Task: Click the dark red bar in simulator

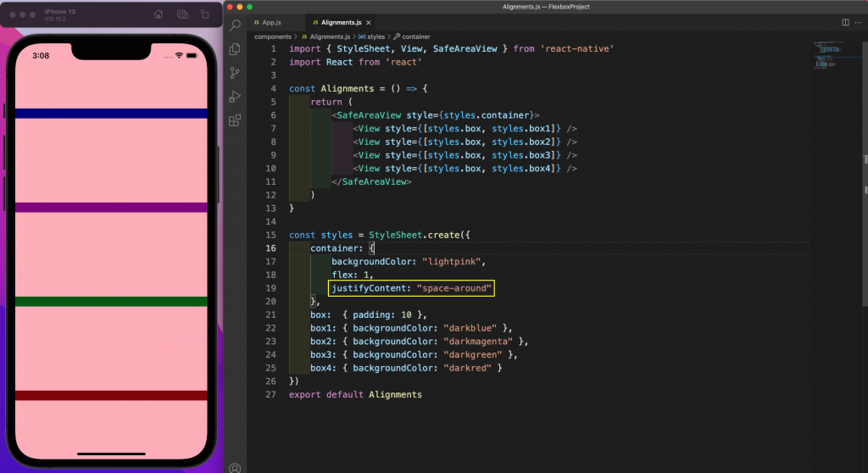Action: click(x=111, y=396)
